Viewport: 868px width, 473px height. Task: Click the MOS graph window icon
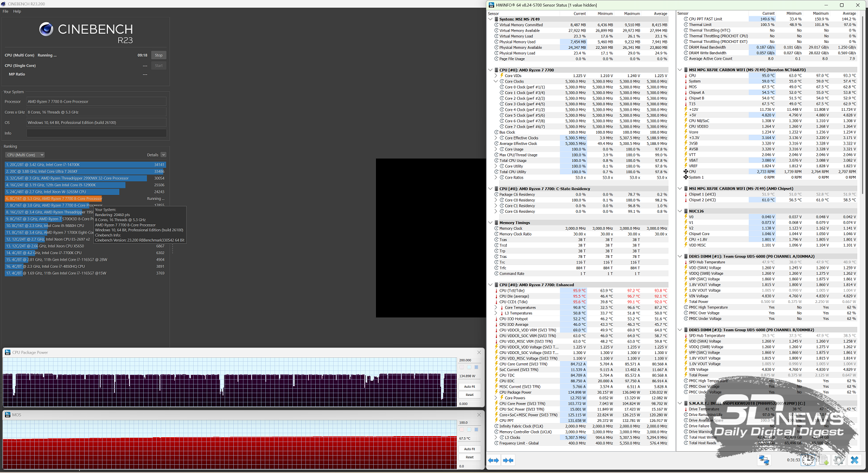click(8, 414)
